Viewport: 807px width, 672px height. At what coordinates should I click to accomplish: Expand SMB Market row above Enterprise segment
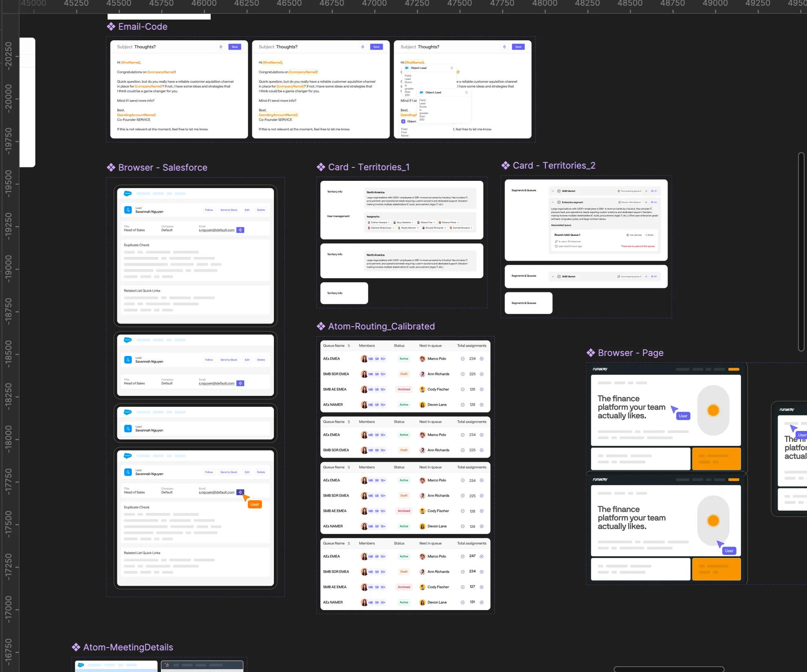tap(553, 191)
